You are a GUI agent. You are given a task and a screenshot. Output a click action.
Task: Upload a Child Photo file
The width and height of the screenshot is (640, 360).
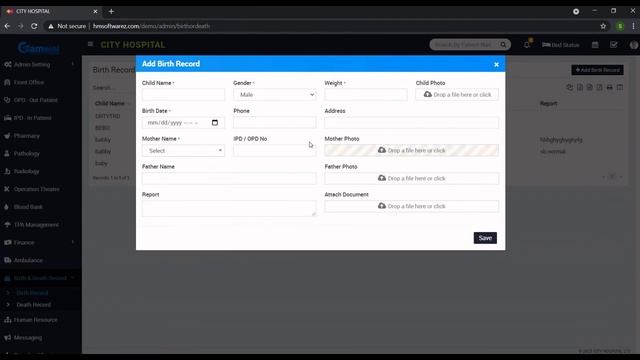pyautogui.click(x=457, y=95)
